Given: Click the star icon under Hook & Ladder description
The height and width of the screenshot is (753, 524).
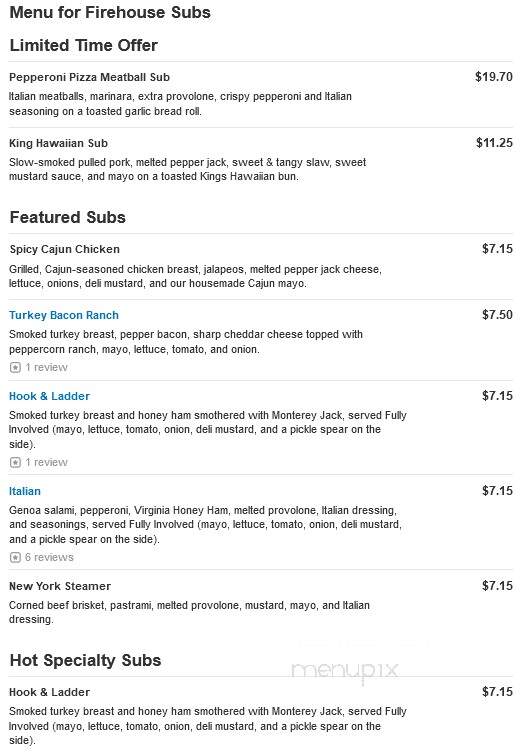Looking at the screenshot, I should pos(15,462).
